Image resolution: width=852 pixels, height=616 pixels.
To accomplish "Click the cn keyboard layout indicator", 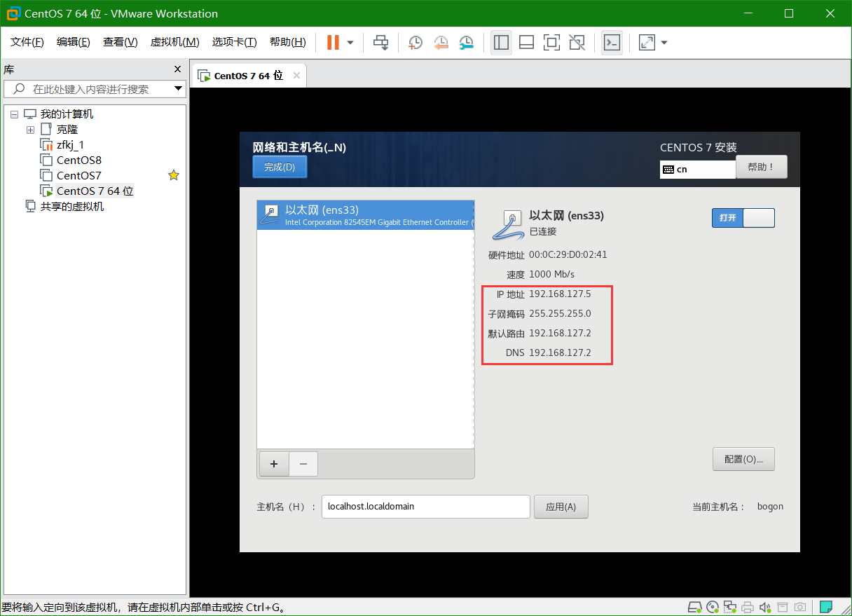I will tap(698, 170).
